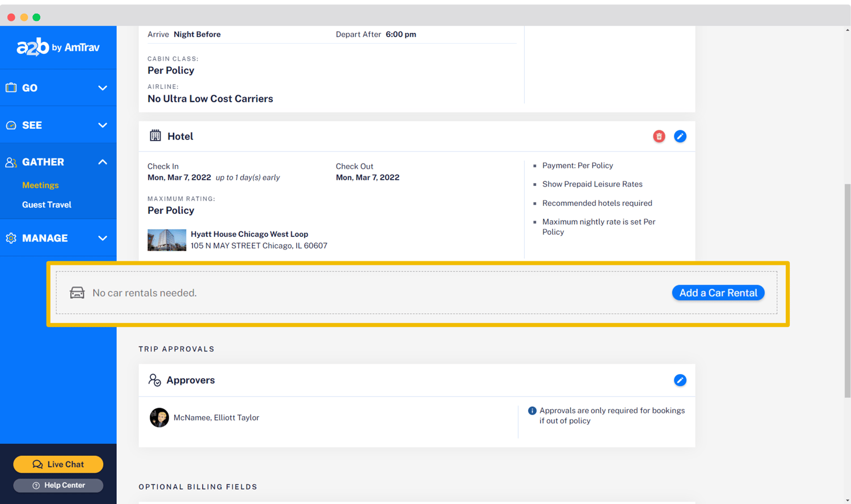Screen dimensions: 851x504
Task: Click the Hotel building icon
Action: pos(155,135)
